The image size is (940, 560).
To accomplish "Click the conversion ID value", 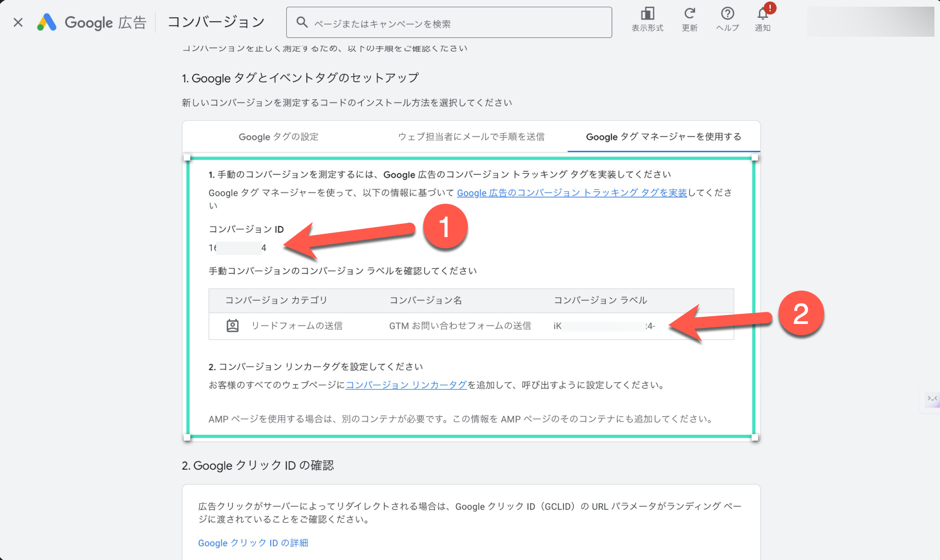I will click(x=238, y=248).
